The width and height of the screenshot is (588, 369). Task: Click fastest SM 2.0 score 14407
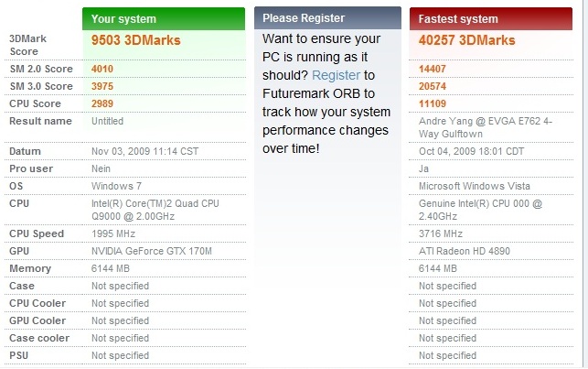432,68
